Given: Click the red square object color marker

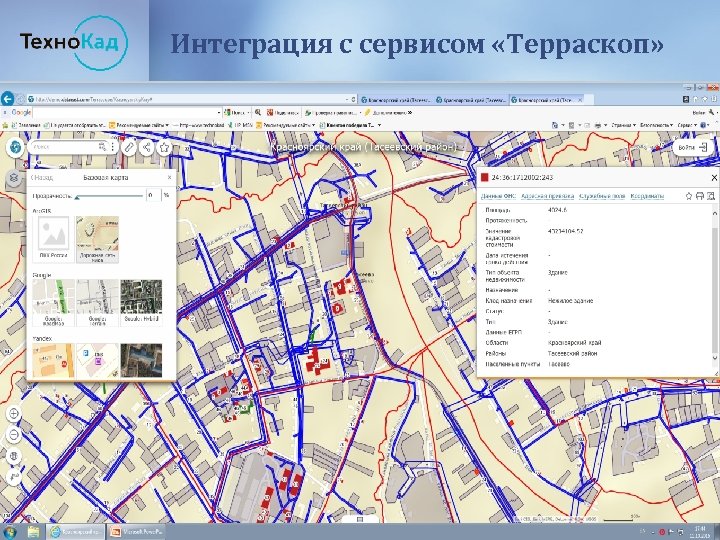Looking at the screenshot, I should (x=484, y=177).
